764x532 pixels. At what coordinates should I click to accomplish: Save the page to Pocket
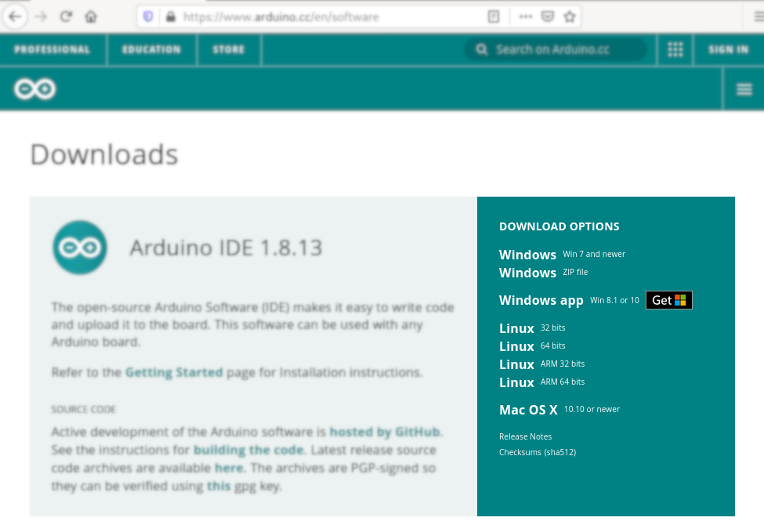click(x=548, y=16)
